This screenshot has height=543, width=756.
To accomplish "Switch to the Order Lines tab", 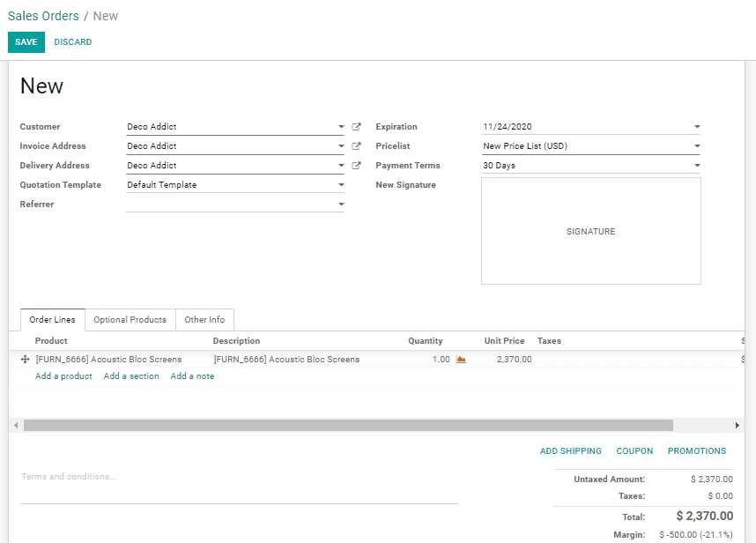I will [x=53, y=320].
